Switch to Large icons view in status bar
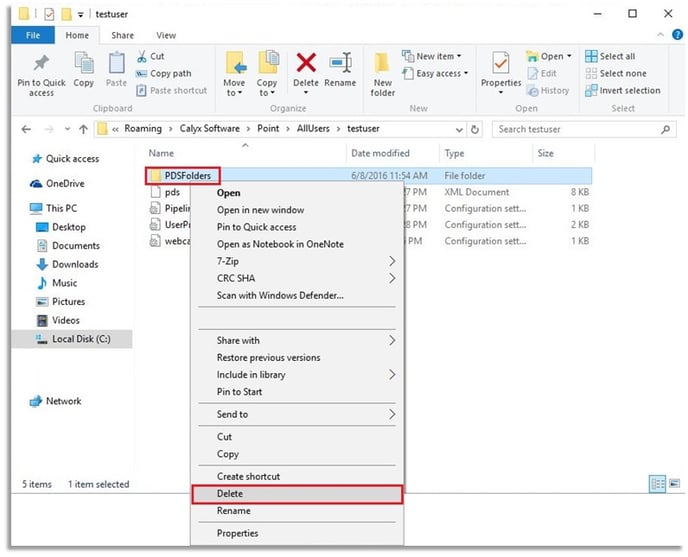The width and height of the screenshot is (688, 557). click(674, 484)
